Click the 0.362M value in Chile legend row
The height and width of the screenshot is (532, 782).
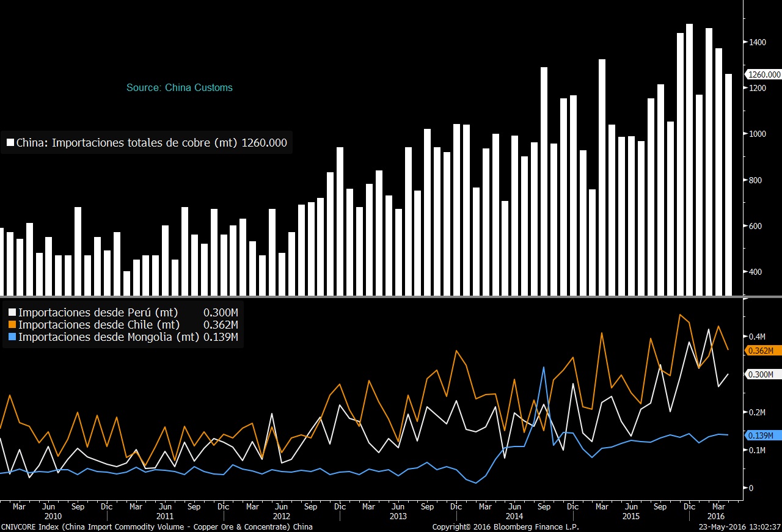[x=221, y=325]
